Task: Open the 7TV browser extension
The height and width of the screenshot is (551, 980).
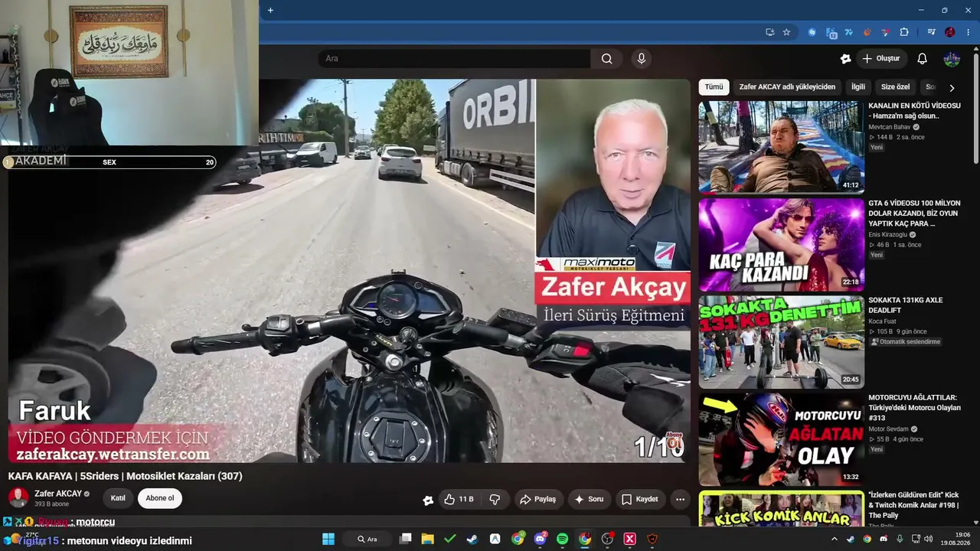Action: pos(849,32)
